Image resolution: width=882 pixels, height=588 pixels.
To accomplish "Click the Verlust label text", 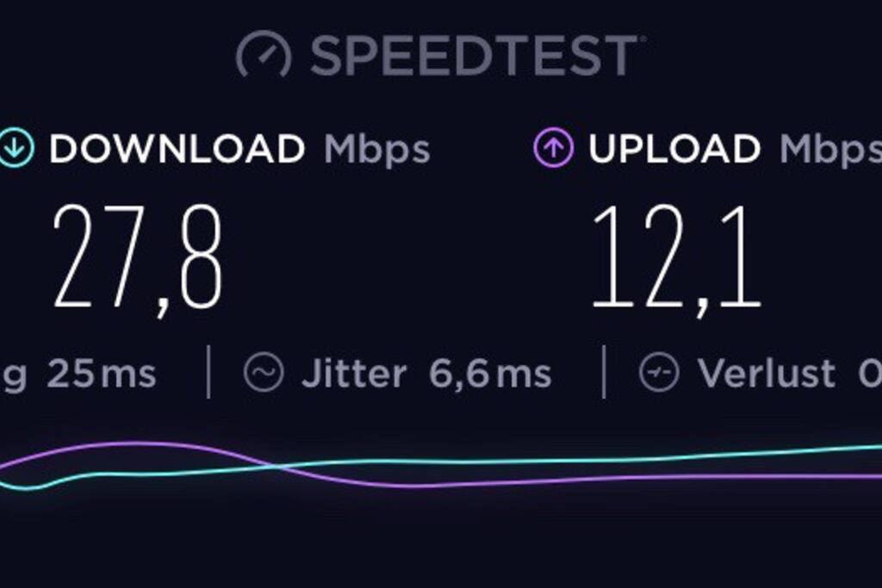I will point(766,374).
